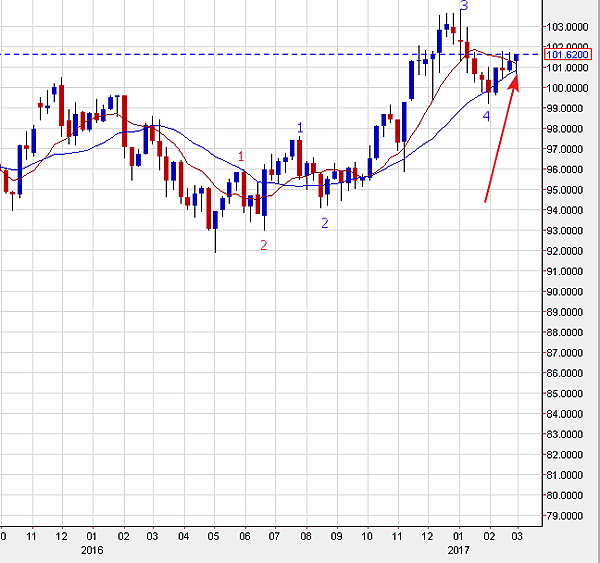Pick the 92.0000 price label
Image resolution: width=600 pixels, height=563 pixels.
tap(567, 251)
